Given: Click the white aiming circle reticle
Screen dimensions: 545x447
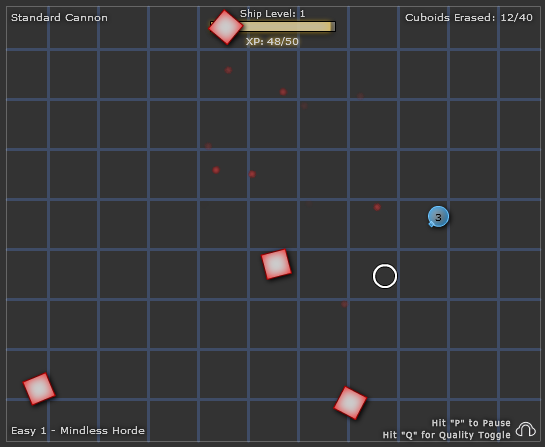Looking at the screenshot, I should [385, 276].
